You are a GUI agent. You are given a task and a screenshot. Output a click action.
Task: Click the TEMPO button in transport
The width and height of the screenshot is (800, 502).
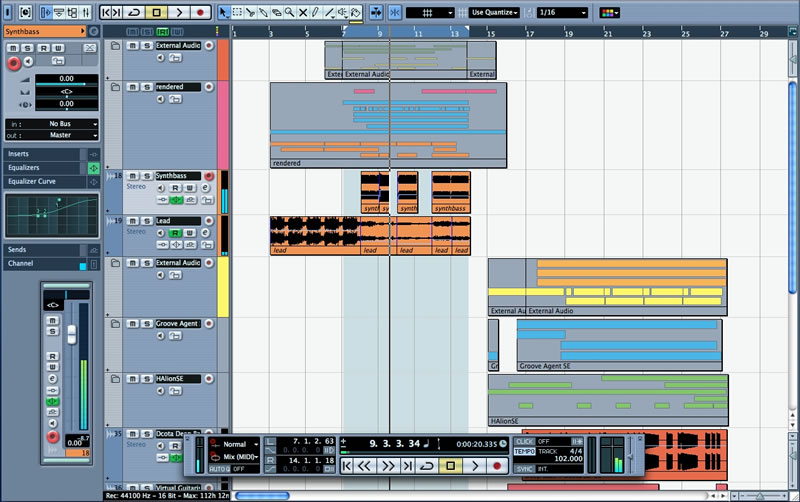tap(524, 451)
